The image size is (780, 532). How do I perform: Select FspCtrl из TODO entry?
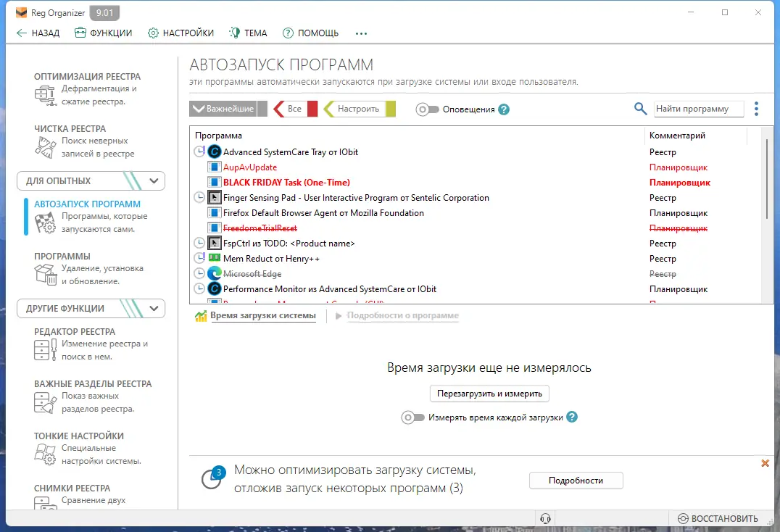[289, 244]
